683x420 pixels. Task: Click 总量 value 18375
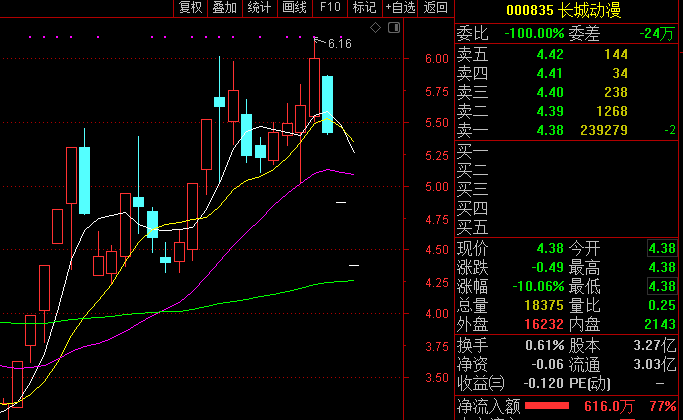(x=544, y=305)
